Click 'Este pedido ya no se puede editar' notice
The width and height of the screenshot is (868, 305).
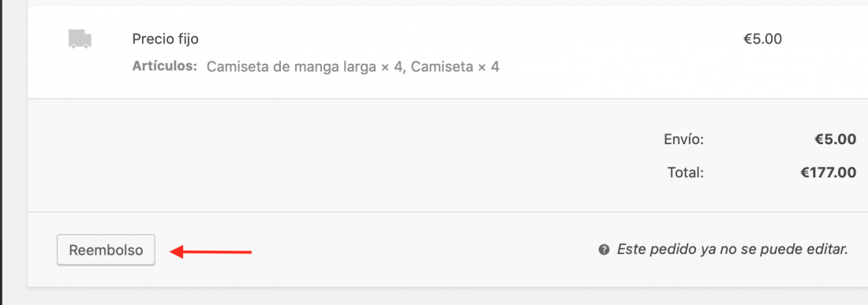[x=732, y=250]
